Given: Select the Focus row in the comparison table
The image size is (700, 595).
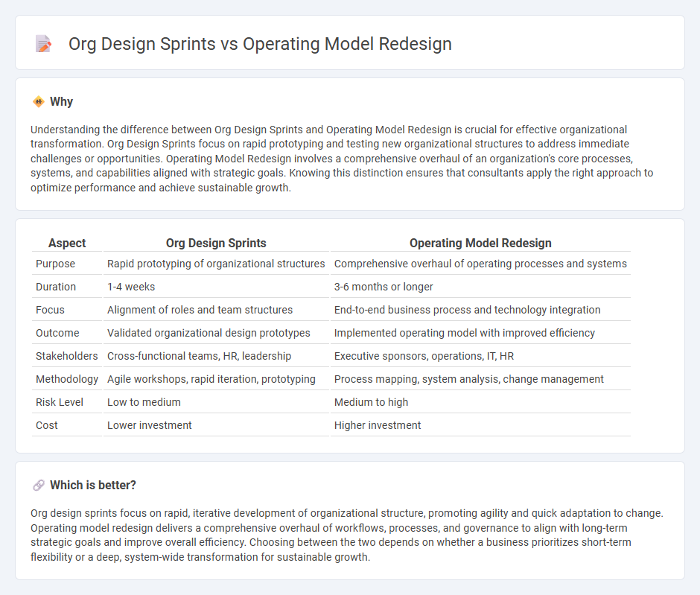Looking at the screenshot, I should tap(48, 310).
